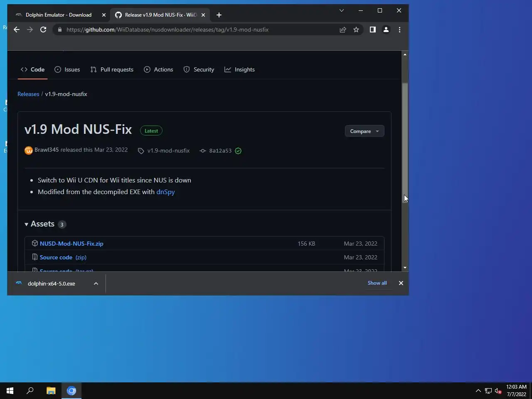Open the Compare dropdown

365,131
